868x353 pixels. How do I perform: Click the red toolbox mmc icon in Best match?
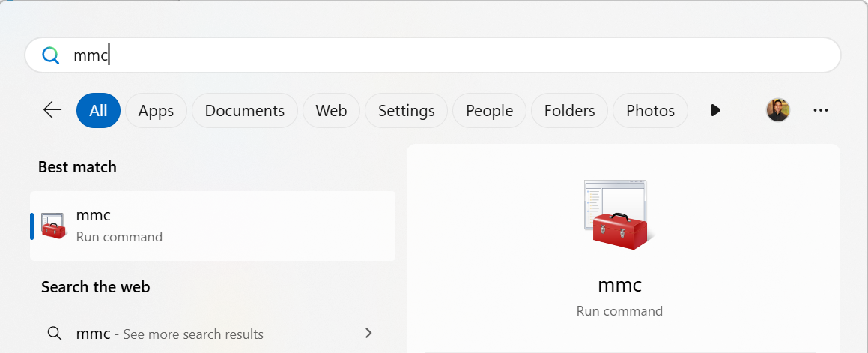pyautogui.click(x=54, y=226)
